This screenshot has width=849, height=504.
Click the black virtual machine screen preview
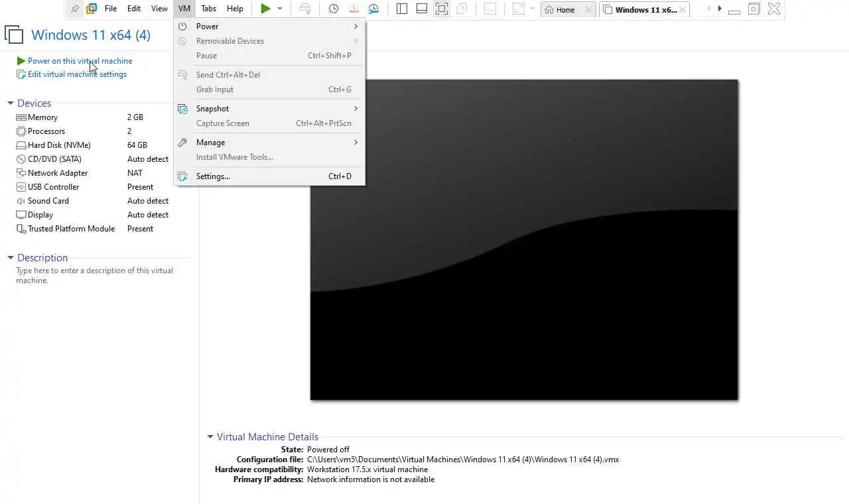pos(524,239)
